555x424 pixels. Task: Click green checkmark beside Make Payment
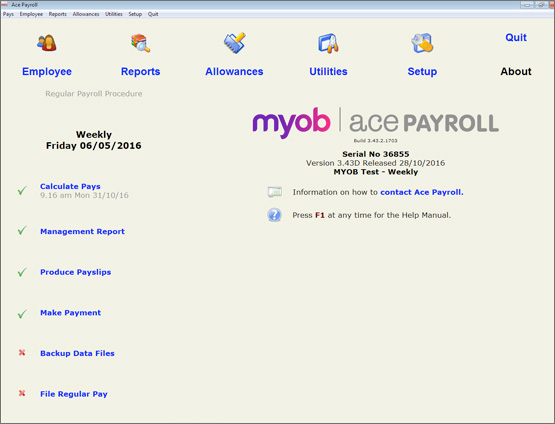(x=22, y=314)
